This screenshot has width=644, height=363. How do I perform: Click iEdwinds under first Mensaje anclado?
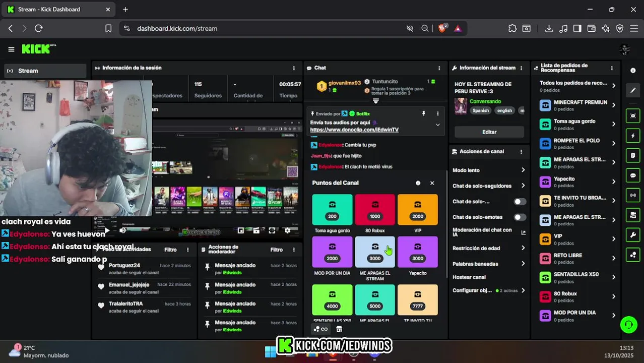232,273
